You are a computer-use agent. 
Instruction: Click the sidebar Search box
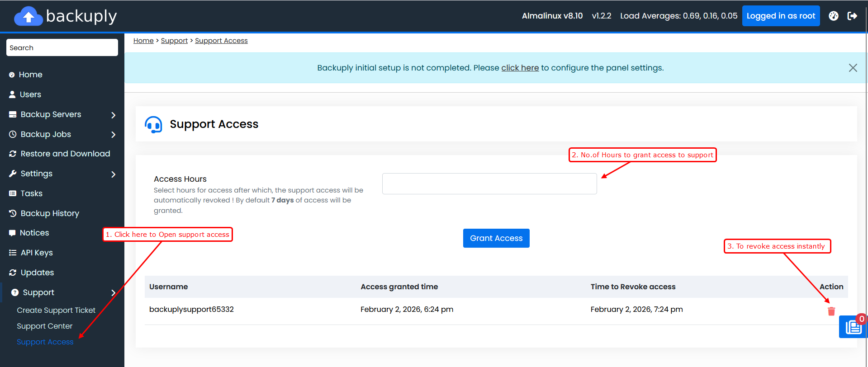pos(62,47)
